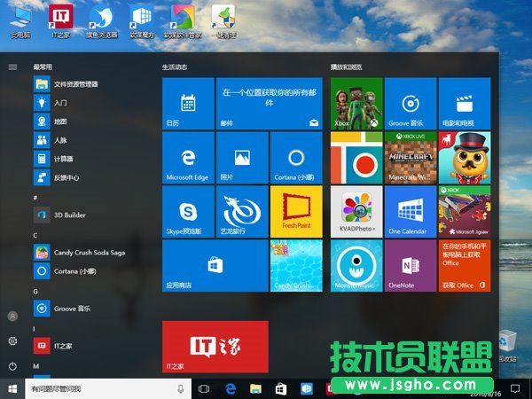This screenshot has height=399, width=532.
Task: Click the Windows Start button
Action: coord(12,389)
